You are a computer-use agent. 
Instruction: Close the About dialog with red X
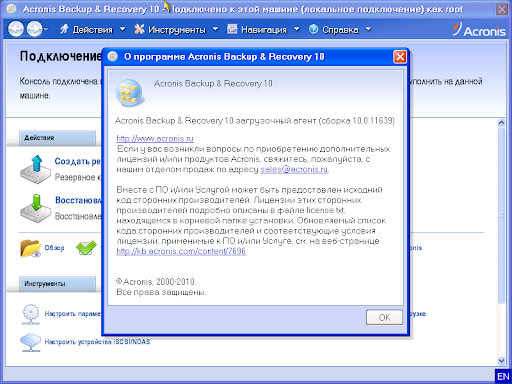coord(400,57)
